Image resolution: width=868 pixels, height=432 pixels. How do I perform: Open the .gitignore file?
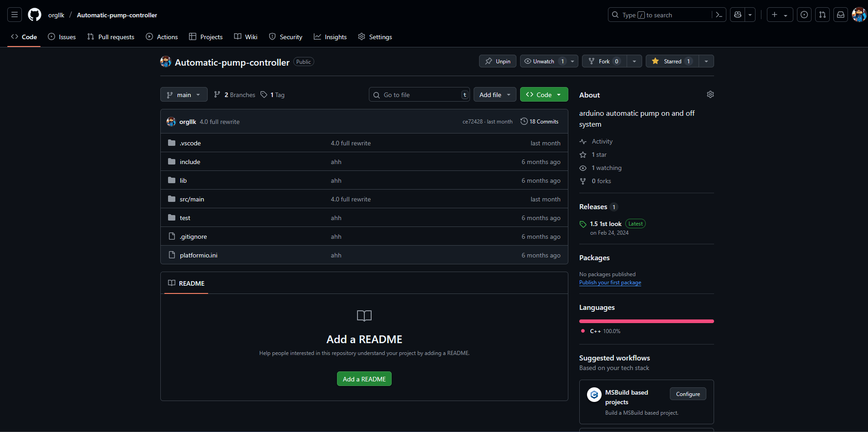[x=193, y=237]
